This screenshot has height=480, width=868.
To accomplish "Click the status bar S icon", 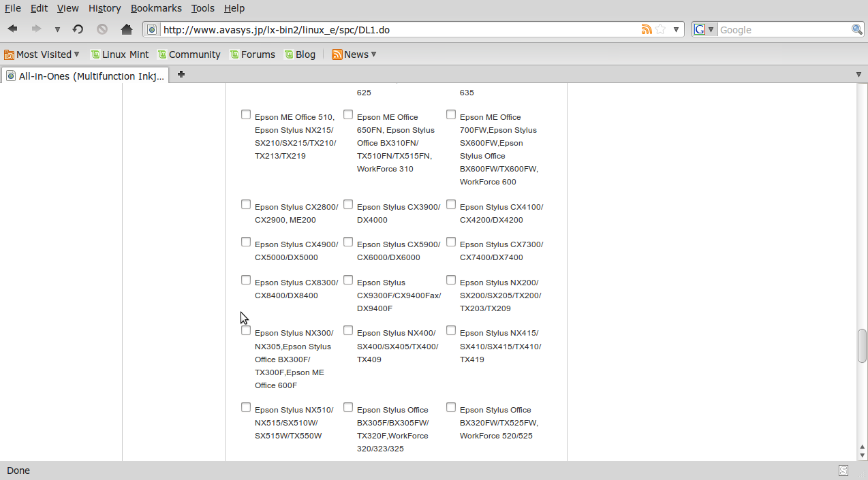I will pos(843,470).
